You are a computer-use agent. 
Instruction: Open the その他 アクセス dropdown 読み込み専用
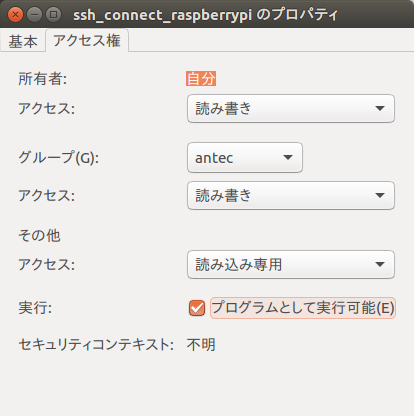tap(291, 264)
